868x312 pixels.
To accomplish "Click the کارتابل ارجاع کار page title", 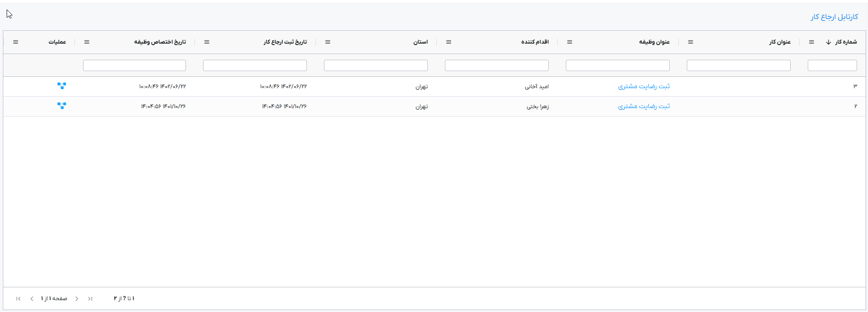I will click(834, 17).
